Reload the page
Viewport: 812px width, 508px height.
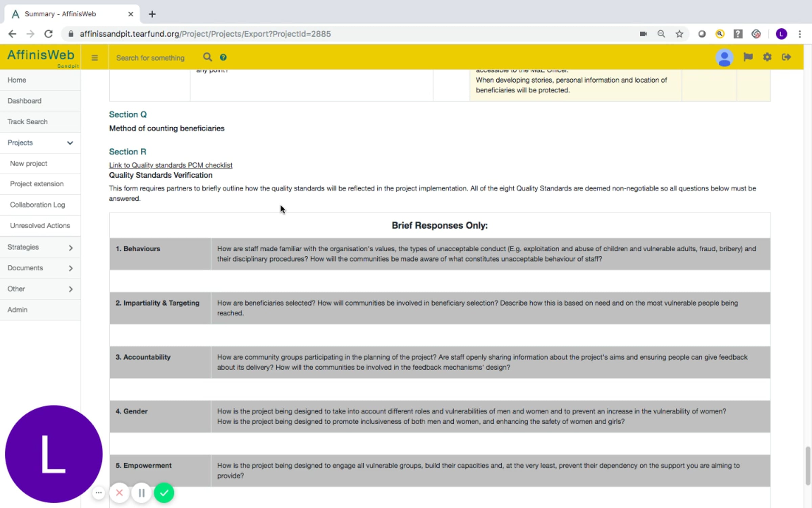tap(49, 34)
